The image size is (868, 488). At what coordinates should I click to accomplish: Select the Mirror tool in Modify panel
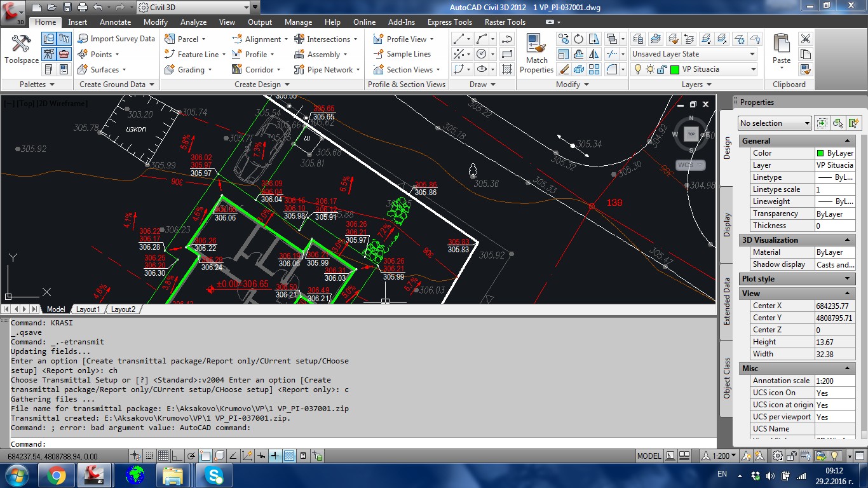tap(593, 54)
